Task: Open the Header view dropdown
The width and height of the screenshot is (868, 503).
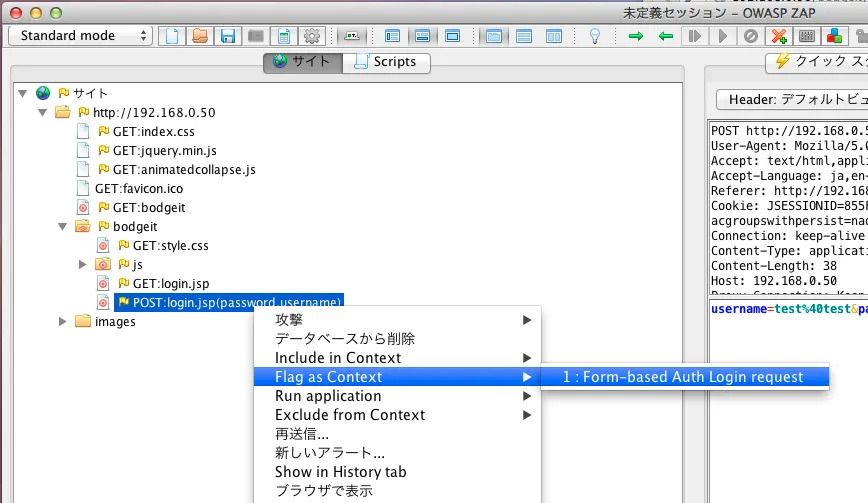Action: (x=792, y=100)
